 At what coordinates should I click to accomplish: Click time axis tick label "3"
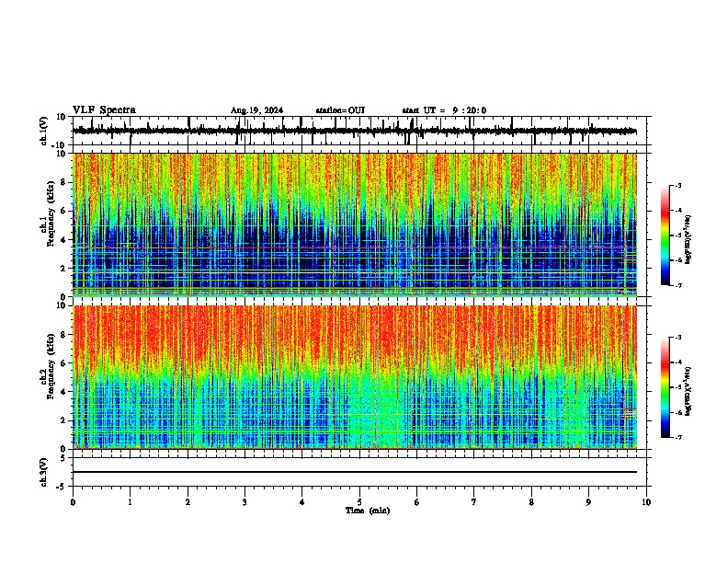click(245, 502)
